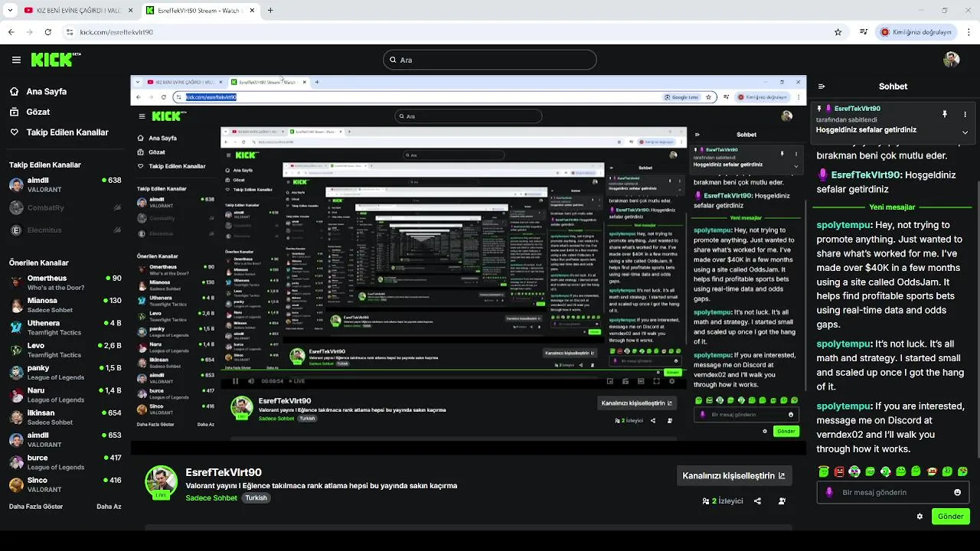Open chat settings gear
Screen dimensions: 980x551
pyautogui.click(x=920, y=517)
